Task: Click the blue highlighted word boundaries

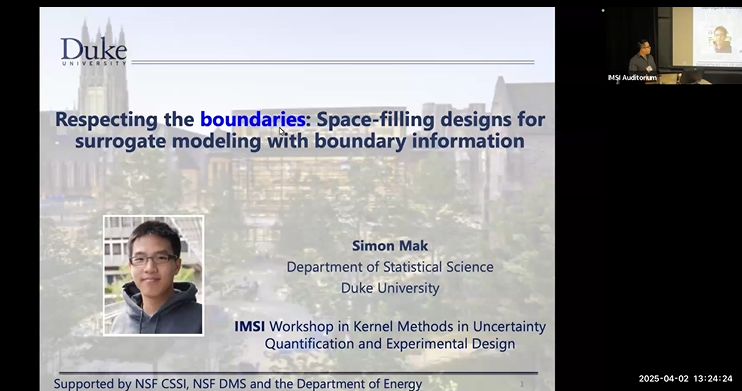Action: (253, 119)
